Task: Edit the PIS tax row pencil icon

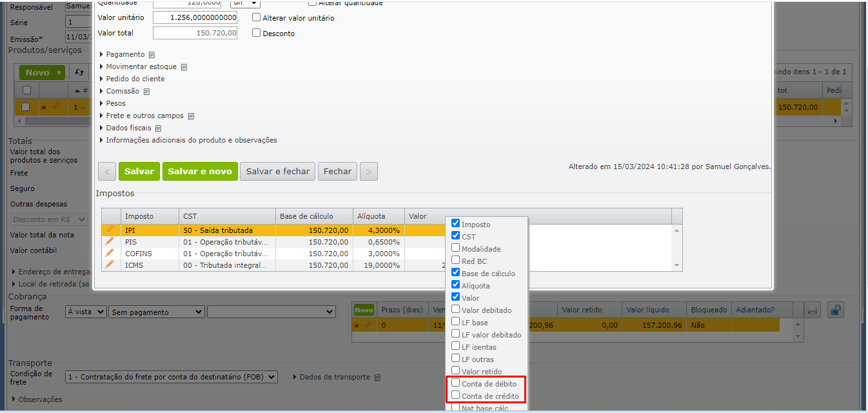Action: pyautogui.click(x=110, y=242)
